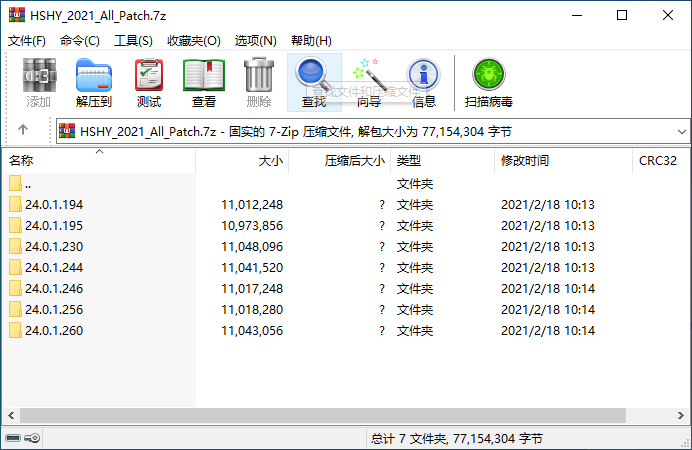692x450 pixels.
Task: Click size value 11,043,056
Action: point(252,330)
